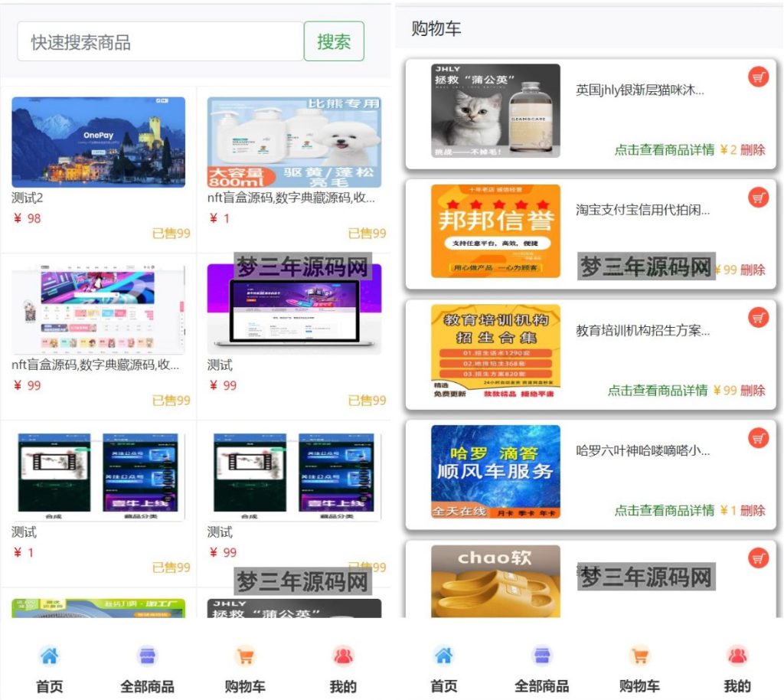Open the 比熊专用 shampoo product thumbnail
Image resolution: width=784 pixels, height=700 pixels.
click(x=295, y=142)
